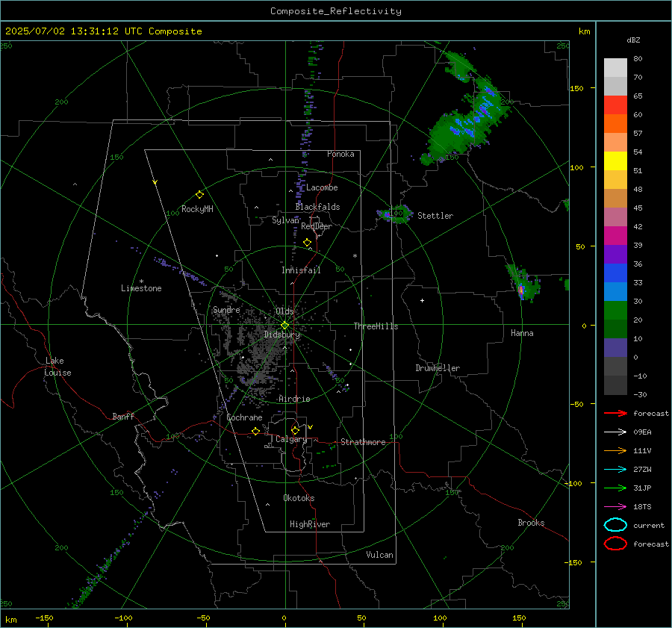Click the cyan 27ZW arrow legend icon

coord(615,470)
